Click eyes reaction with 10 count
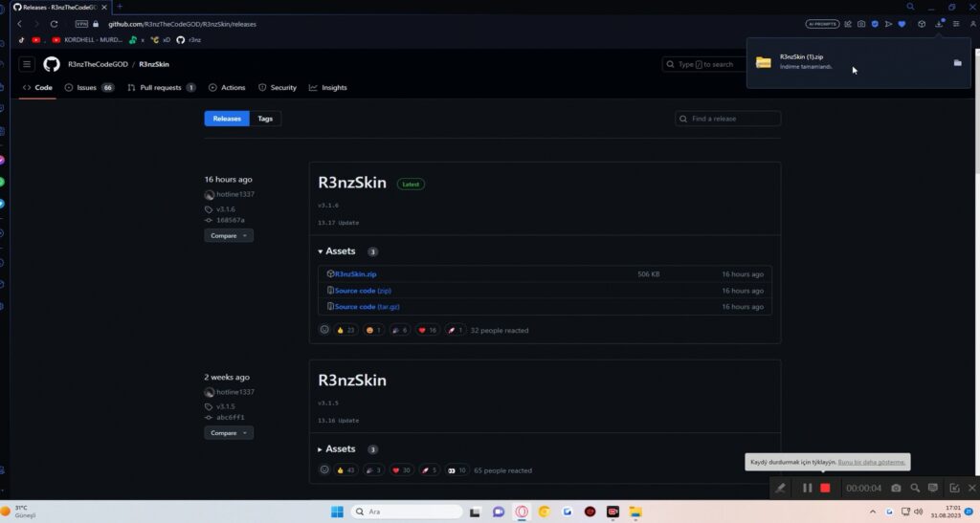The height and width of the screenshot is (523, 980). [x=457, y=470]
